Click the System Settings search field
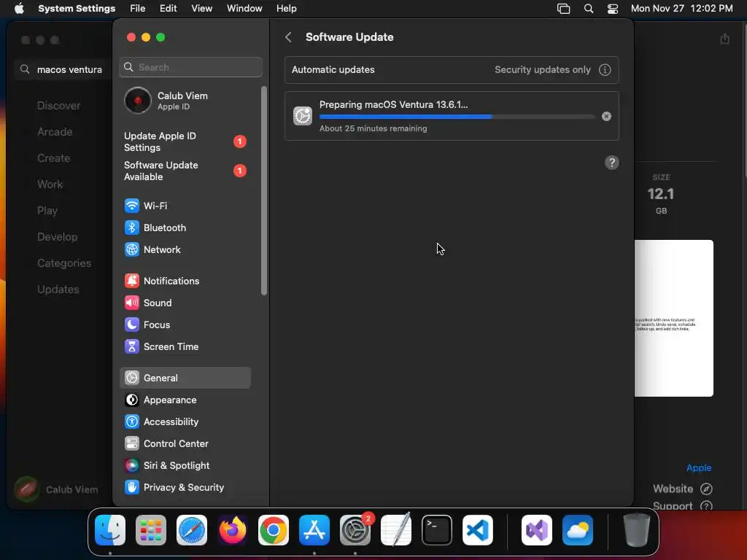 click(x=190, y=67)
